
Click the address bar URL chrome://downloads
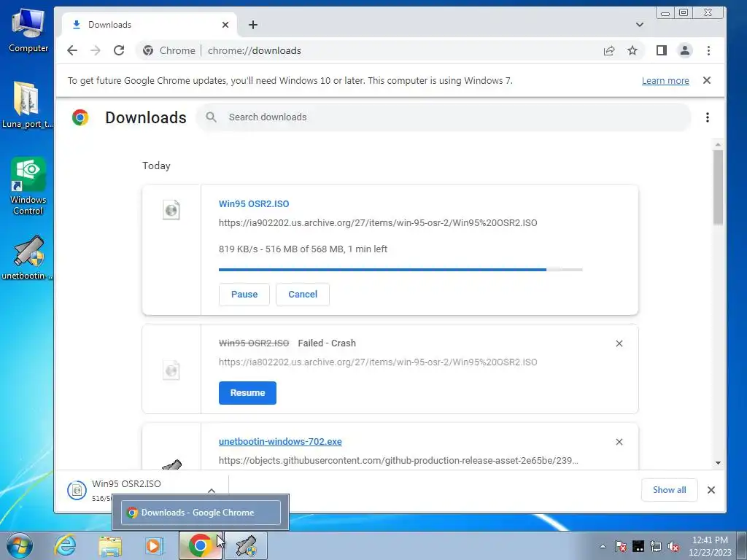255,50
